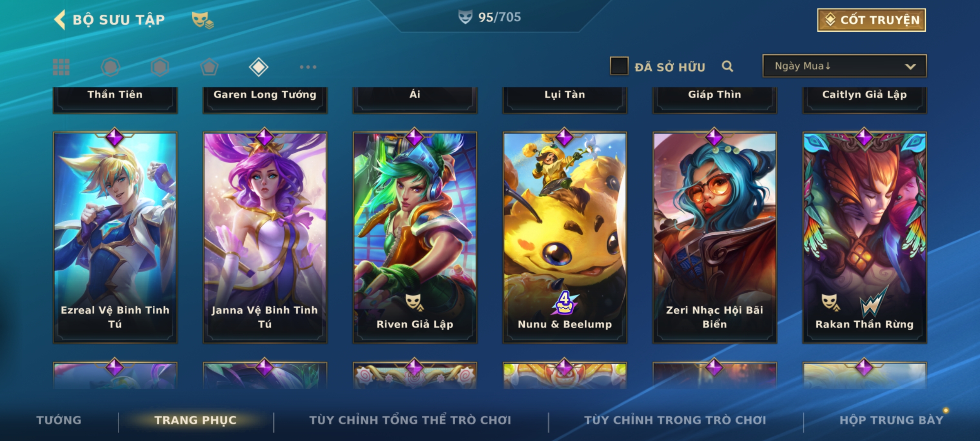The height and width of the screenshot is (441, 980).
Task: Select the Nunu & Beelump skin card
Action: [565, 237]
